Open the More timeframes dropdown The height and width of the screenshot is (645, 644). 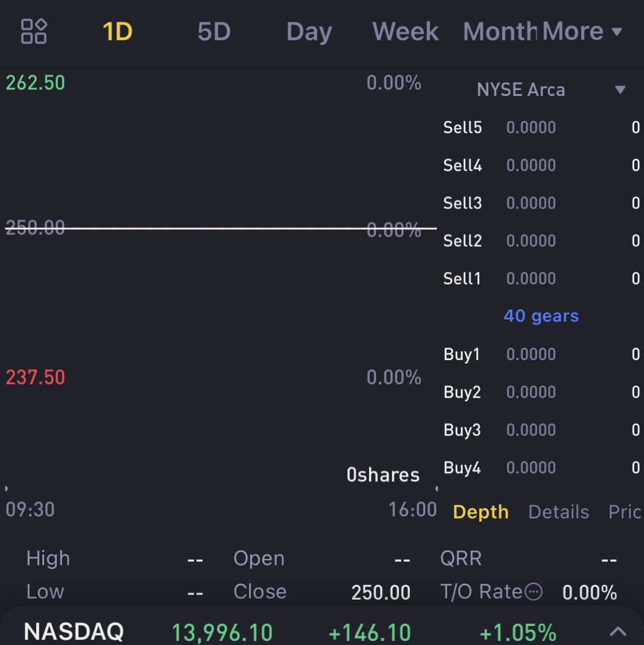coord(582,32)
